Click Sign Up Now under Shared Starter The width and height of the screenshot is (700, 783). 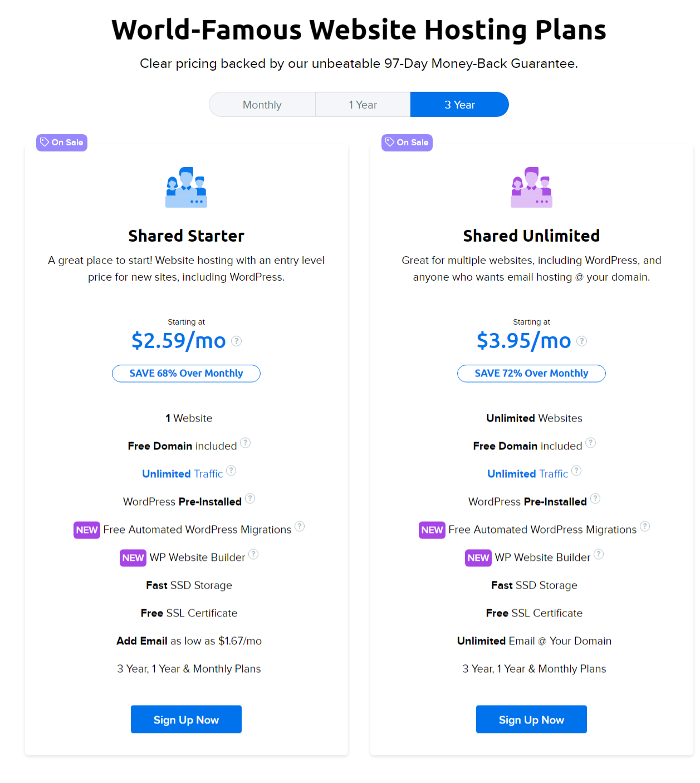[x=186, y=719]
